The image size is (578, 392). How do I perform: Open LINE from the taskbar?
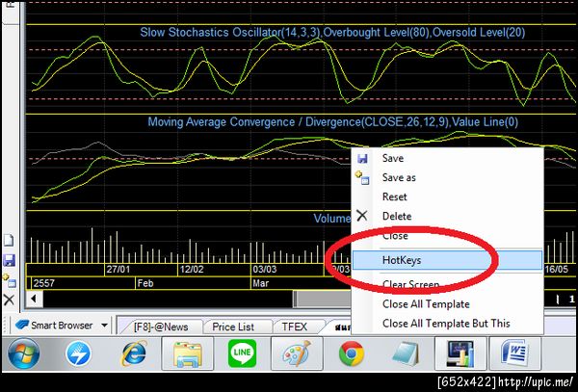242,353
